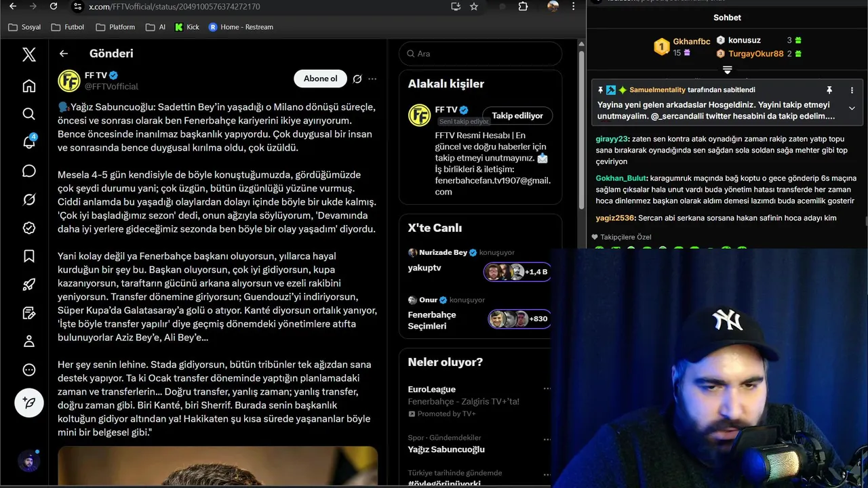The width and height of the screenshot is (868, 488).
Task: Go back with the browser back arrow
Action: (x=13, y=6)
